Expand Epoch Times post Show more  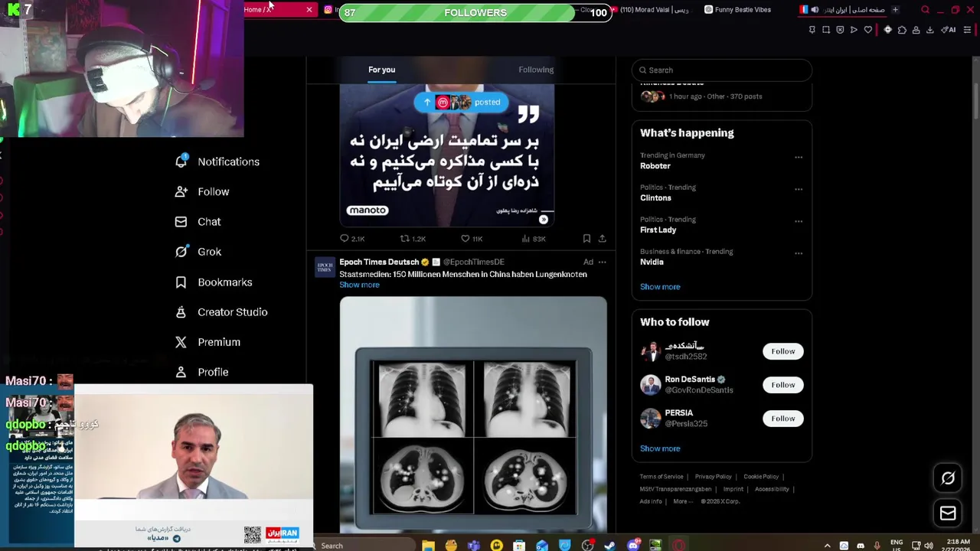coord(359,285)
